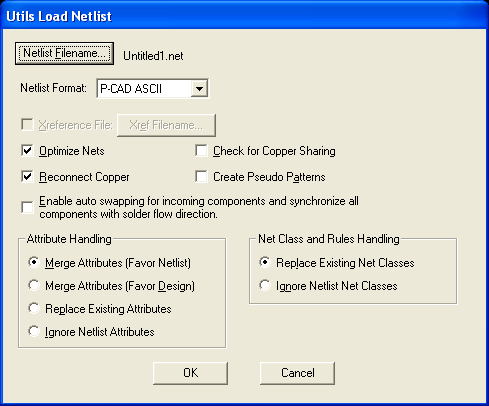
Task: Click the Untitled1.net filename text
Action: pos(153,56)
